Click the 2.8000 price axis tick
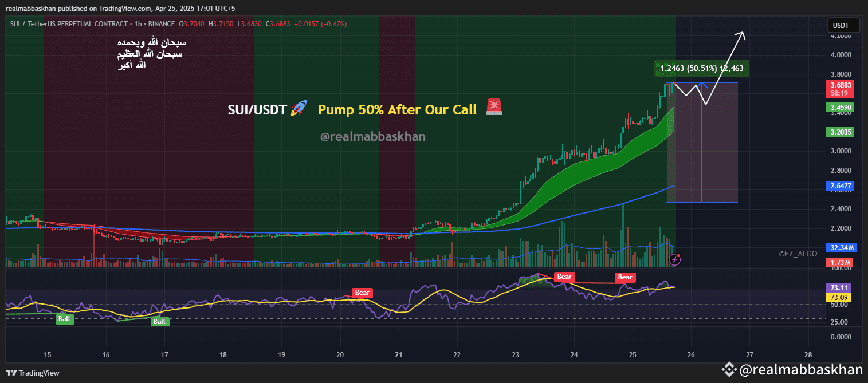 [x=840, y=171]
